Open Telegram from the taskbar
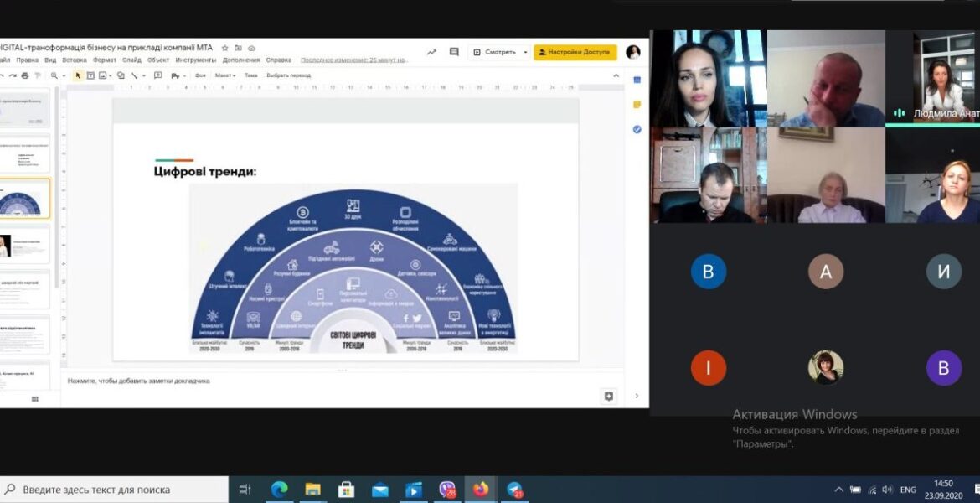Image resolution: width=980 pixels, height=503 pixels. [514, 490]
